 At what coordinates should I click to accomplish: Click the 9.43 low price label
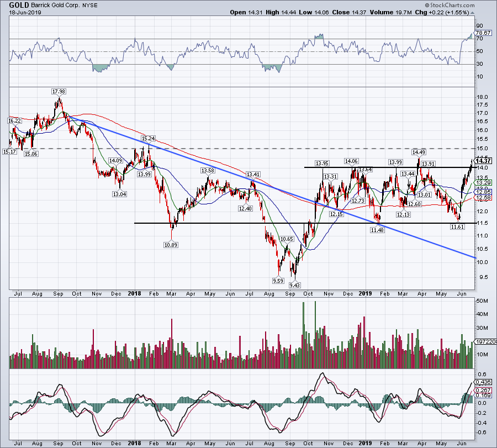(295, 286)
